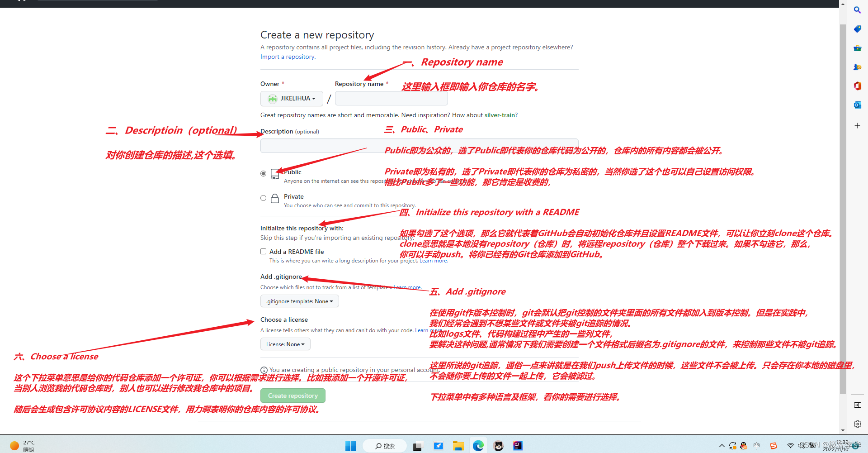Image resolution: width=868 pixels, height=453 pixels.
Task: Click the Repository name input field
Action: 391,98
